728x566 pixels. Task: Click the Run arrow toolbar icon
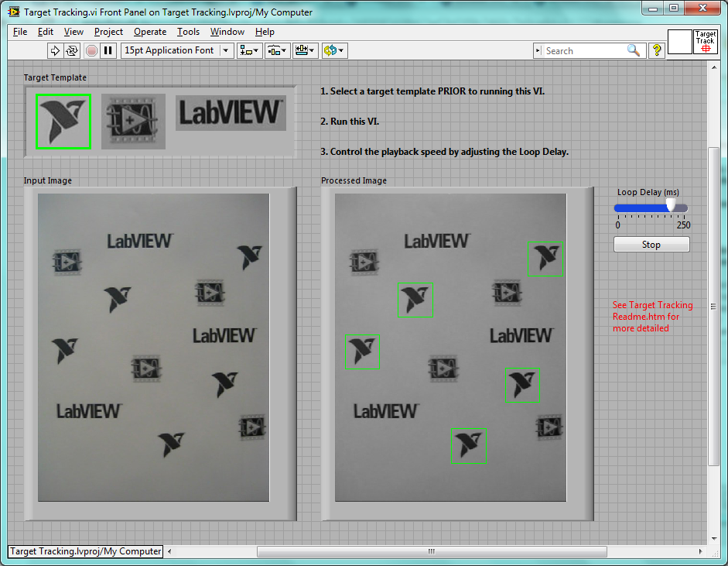pyautogui.click(x=55, y=50)
